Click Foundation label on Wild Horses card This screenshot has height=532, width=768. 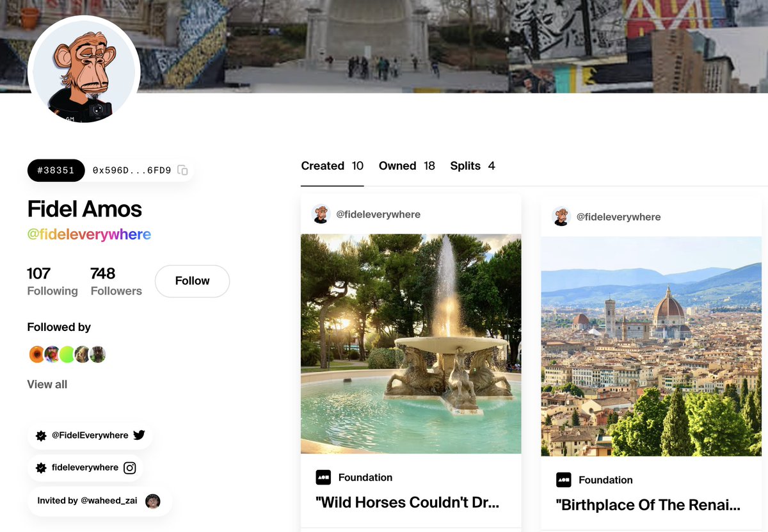(365, 478)
